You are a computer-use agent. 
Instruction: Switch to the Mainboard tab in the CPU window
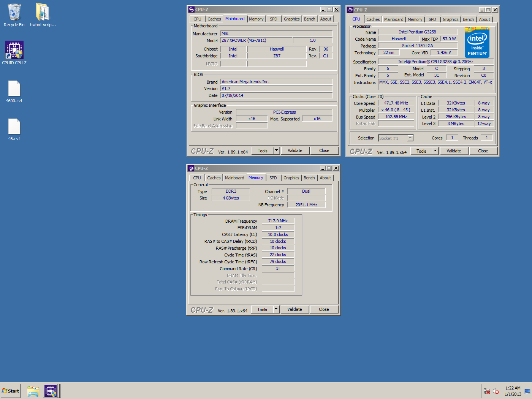394,19
